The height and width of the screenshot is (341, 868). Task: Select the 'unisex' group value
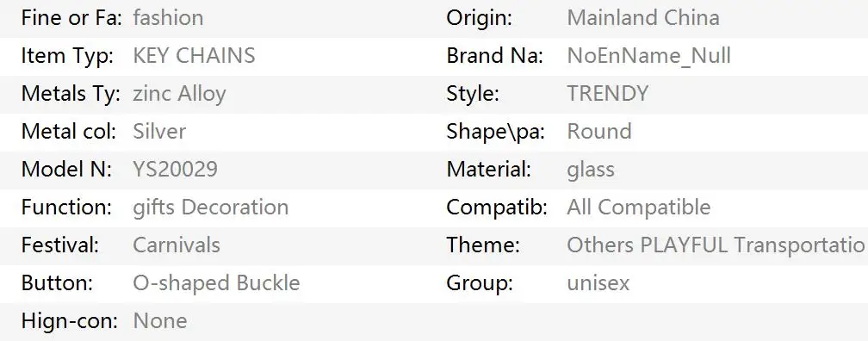point(598,282)
